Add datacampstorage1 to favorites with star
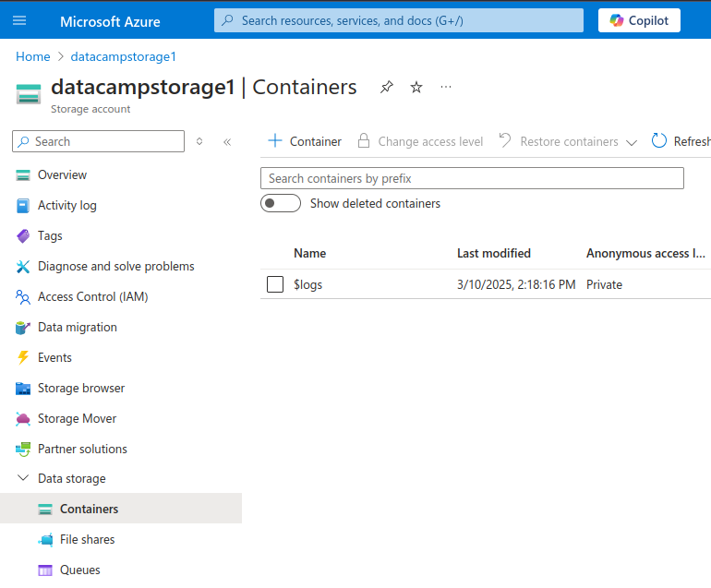Image resolution: width=711 pixels, height=588 pixels. tap(416, 87)
